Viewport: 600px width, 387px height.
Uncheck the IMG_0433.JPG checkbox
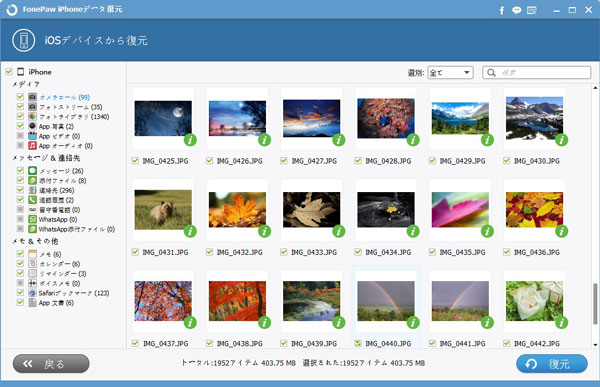pos(284,252)
